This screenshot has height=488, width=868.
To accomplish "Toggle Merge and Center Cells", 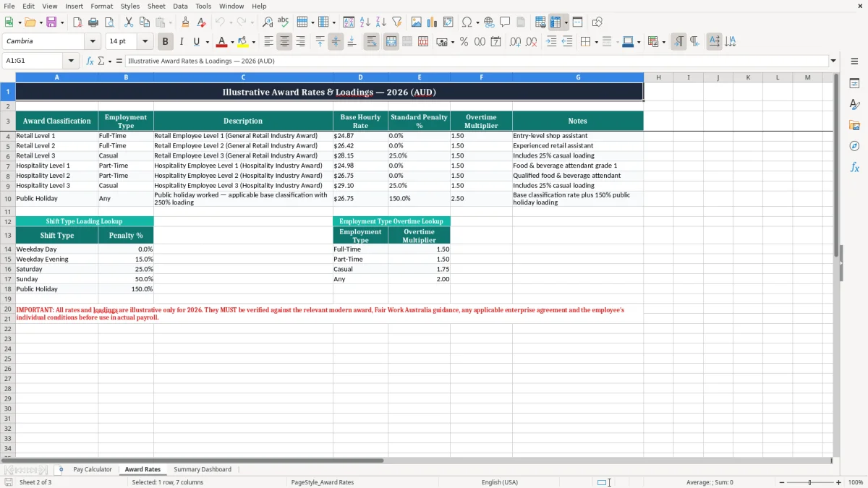I will [391, 42].
